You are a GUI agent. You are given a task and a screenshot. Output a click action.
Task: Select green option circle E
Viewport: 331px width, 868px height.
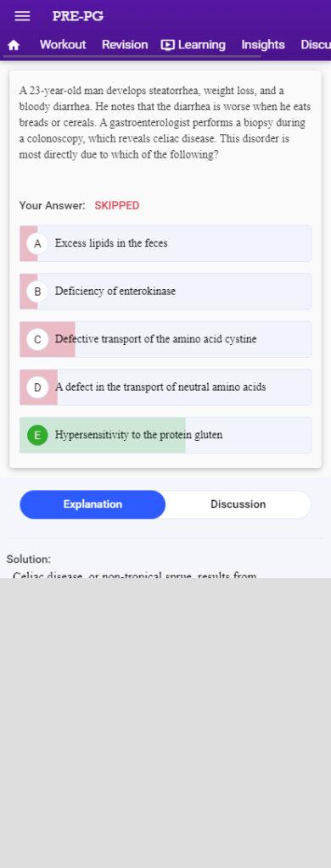37,435
